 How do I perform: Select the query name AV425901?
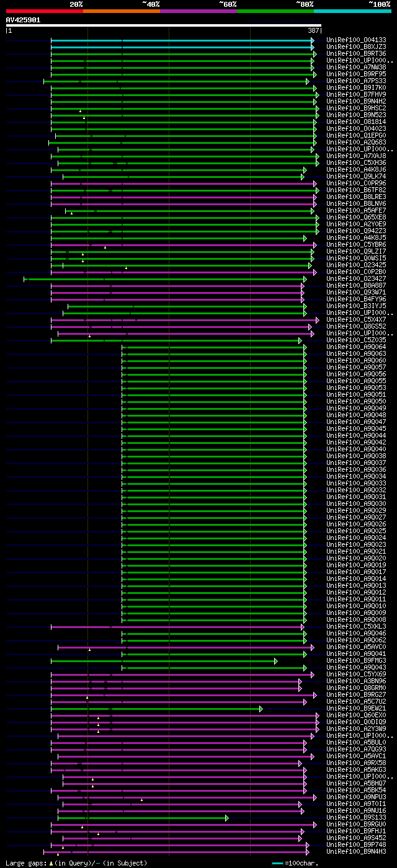pos(24,20)
